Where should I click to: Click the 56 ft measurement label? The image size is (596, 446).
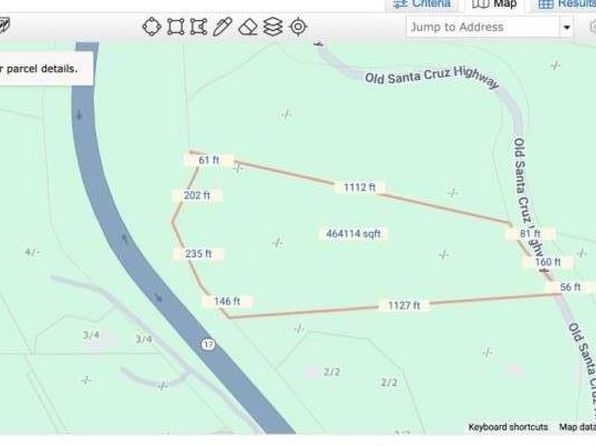pos(571,287)
